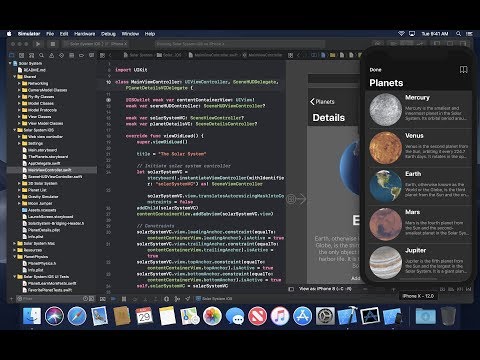The image size is (480, 360).
Task: Open the related items grid in the editor jump bar
Action: (102, 55)
